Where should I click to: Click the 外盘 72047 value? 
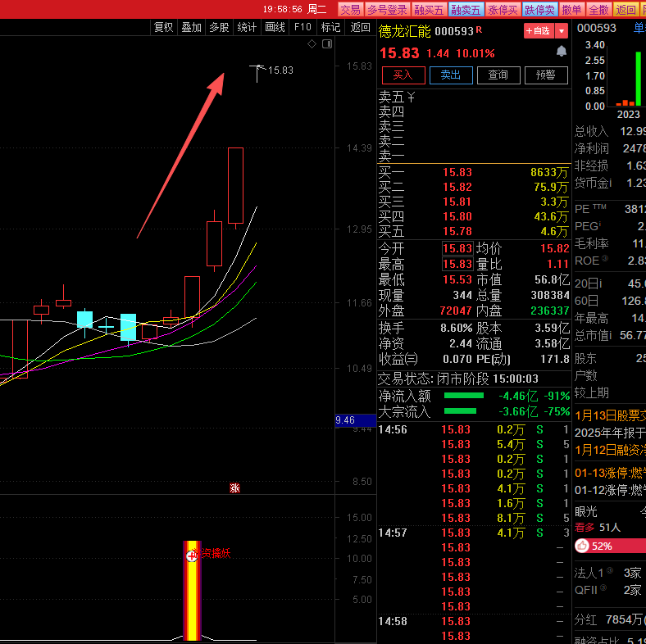tap(456, 311)
